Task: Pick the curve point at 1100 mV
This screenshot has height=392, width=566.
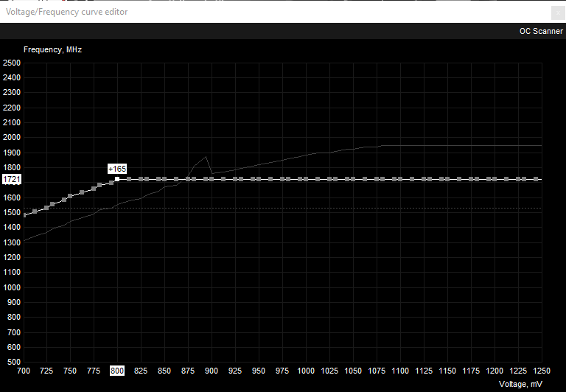Action: (x=400, y=179)
